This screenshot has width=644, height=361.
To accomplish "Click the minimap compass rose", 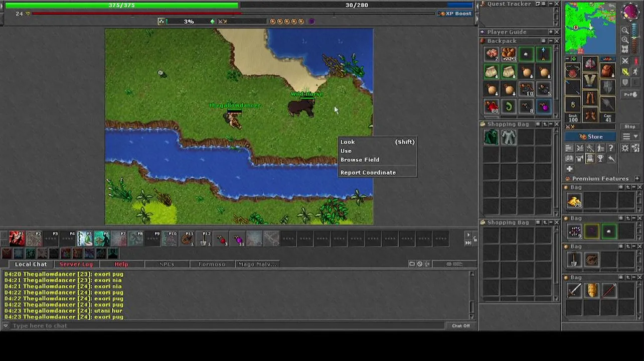I will pos(630,13).
